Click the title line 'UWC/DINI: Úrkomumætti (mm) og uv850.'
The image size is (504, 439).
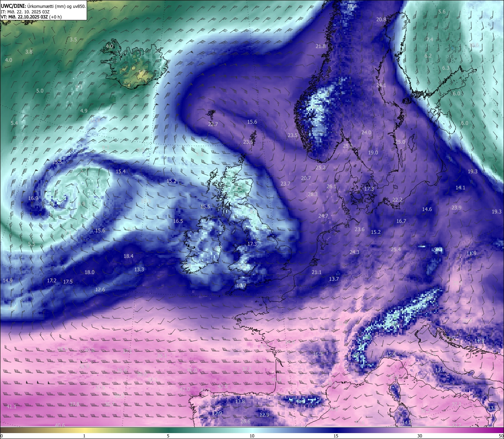click(x=43, y=6)
